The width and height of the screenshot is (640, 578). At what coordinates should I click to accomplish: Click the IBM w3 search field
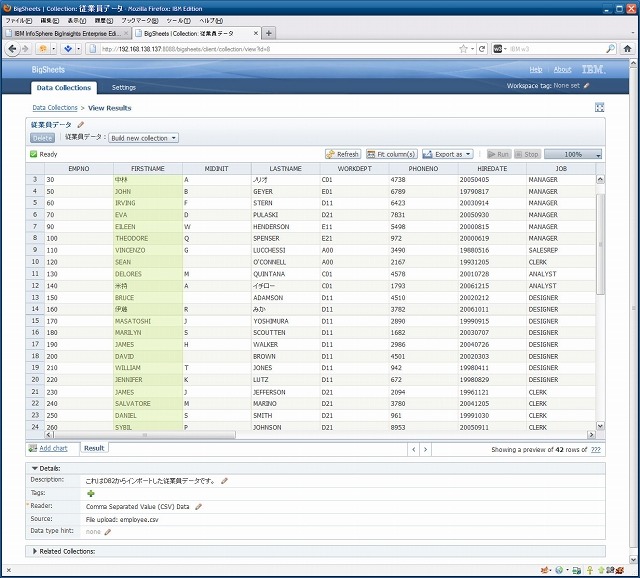(556, 49)
